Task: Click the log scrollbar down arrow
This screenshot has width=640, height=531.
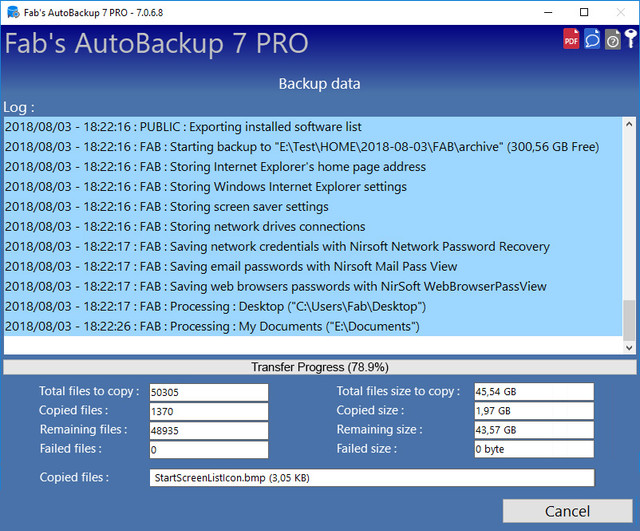Action: click(629, 348)
